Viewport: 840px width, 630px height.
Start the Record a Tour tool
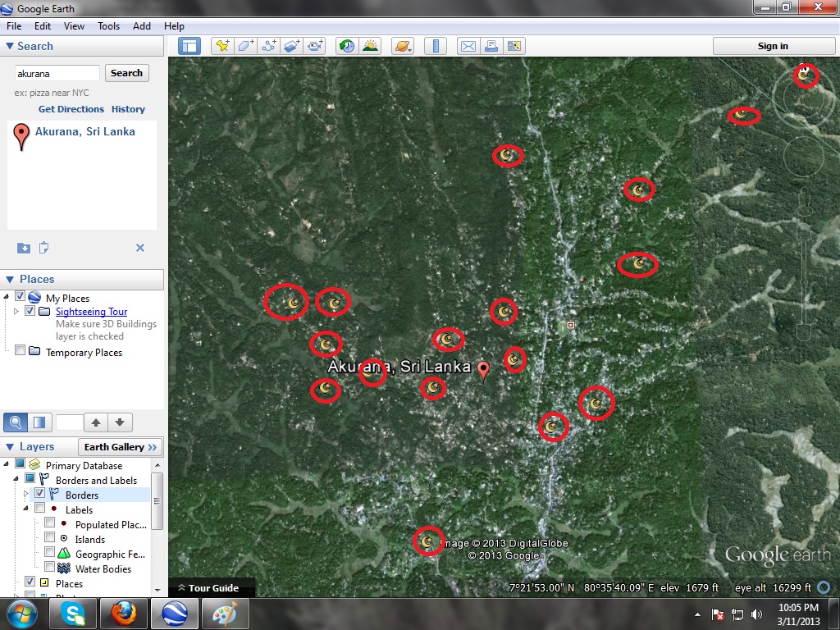click(314, 46)
